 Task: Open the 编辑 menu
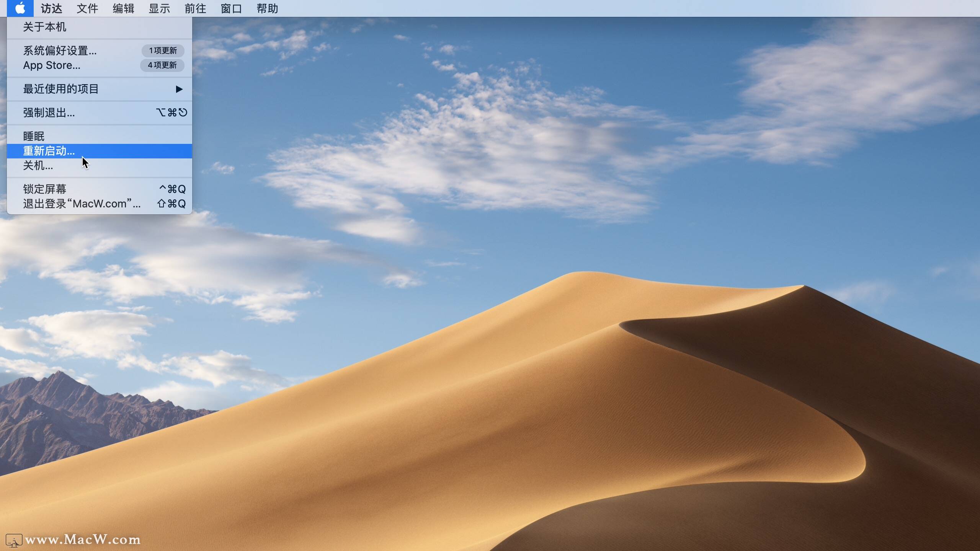[123, 8]
